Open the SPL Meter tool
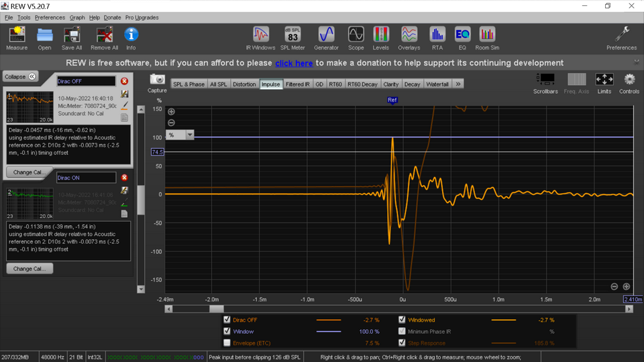644x362 pixels. point(292,35)
